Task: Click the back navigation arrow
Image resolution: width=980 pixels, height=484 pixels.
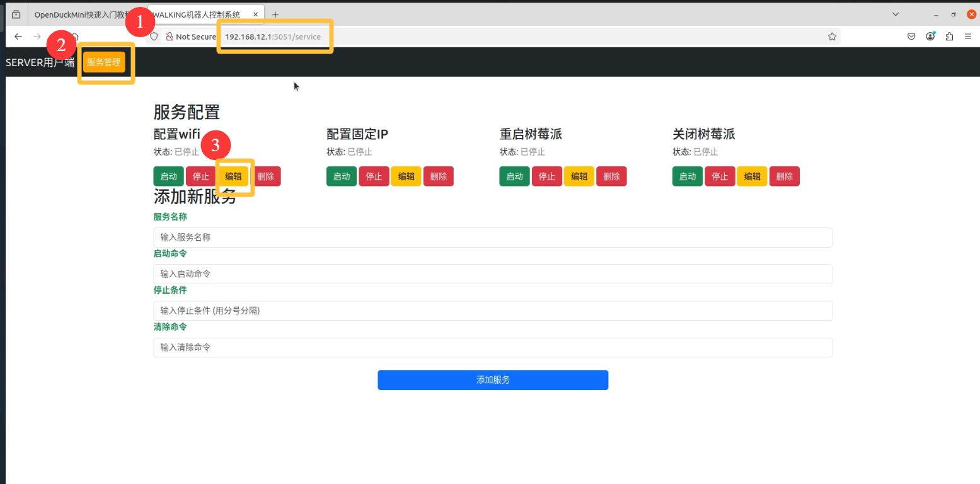Action: click(x=18, y=36)
